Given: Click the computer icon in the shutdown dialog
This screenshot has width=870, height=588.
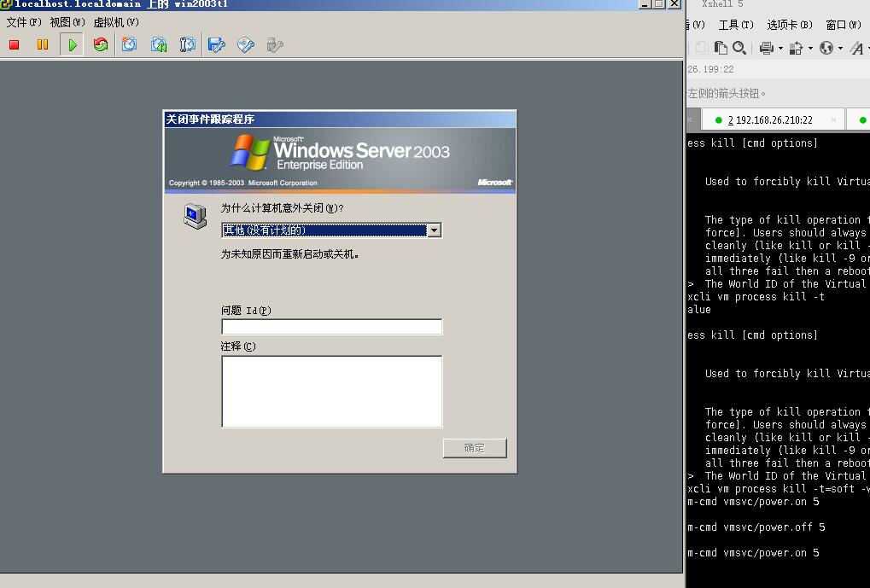Looking at the screenshot, I should pyautogui.click(x=195, y=216).
